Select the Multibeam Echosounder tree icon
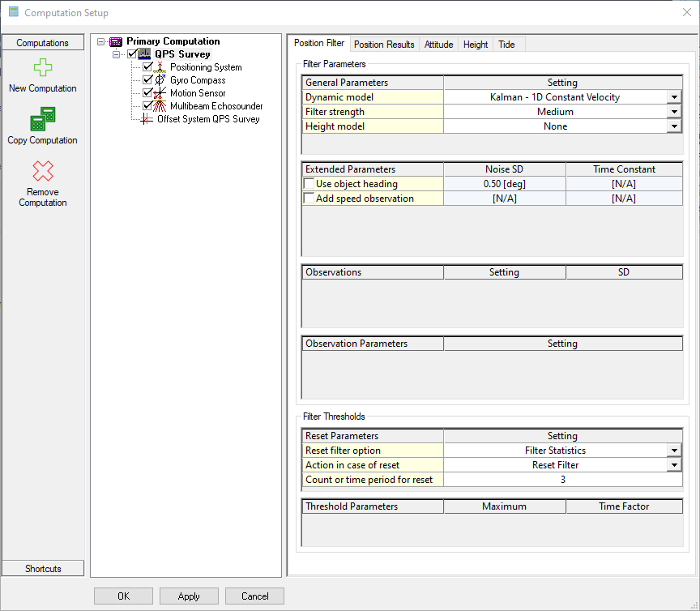Image resolution: width=700 pixels, height=611 pixels. point(160,106)
